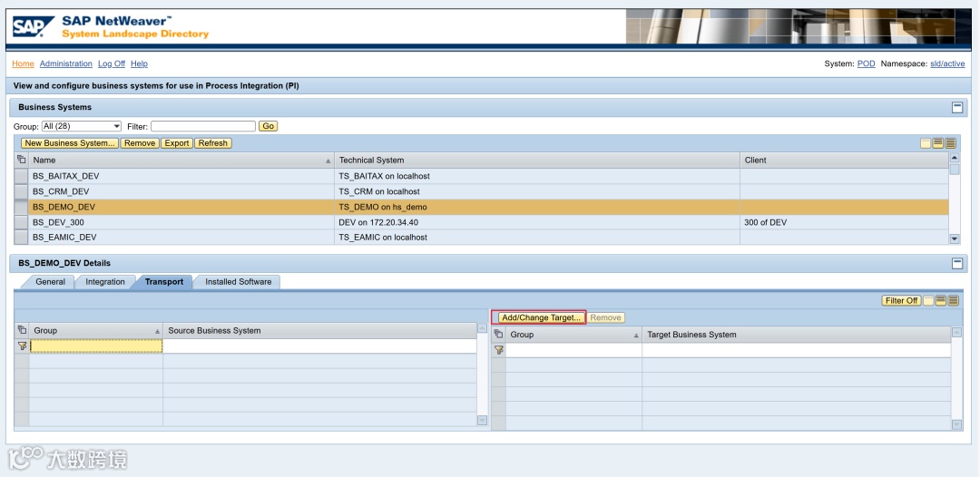Go to the Home link

pos(23,63)
